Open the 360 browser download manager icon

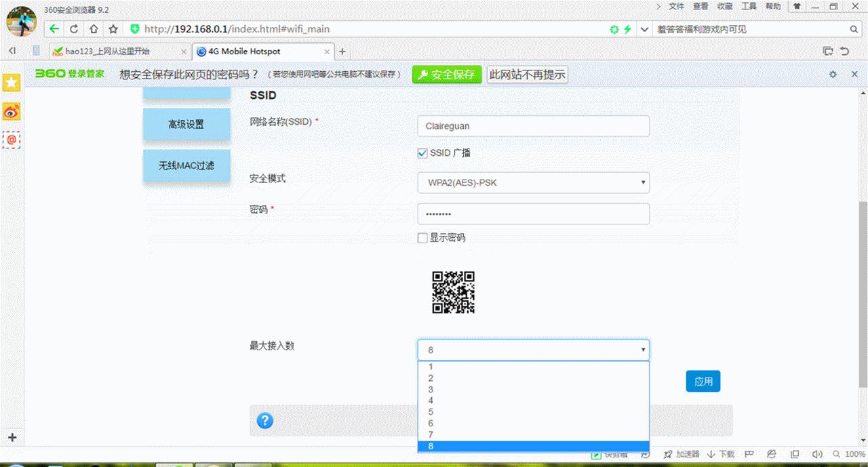pos(720,454)
